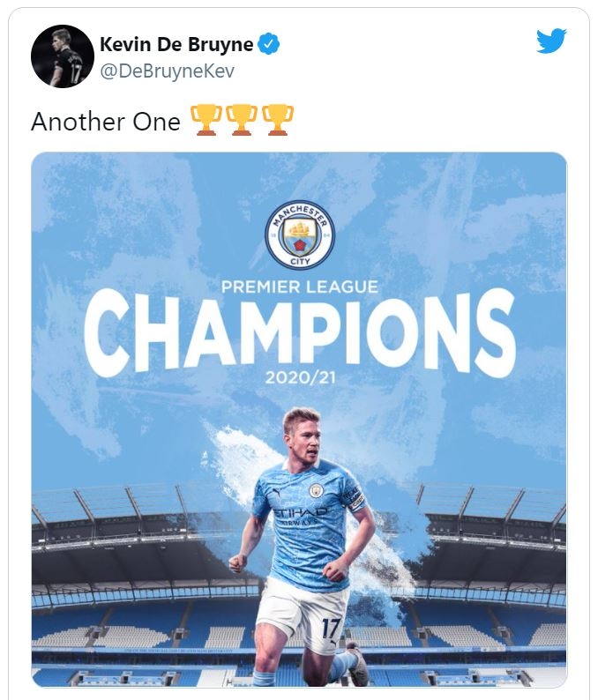Click the first trophy emoji
Screen dimensions: 598x700
click(206, 120)
